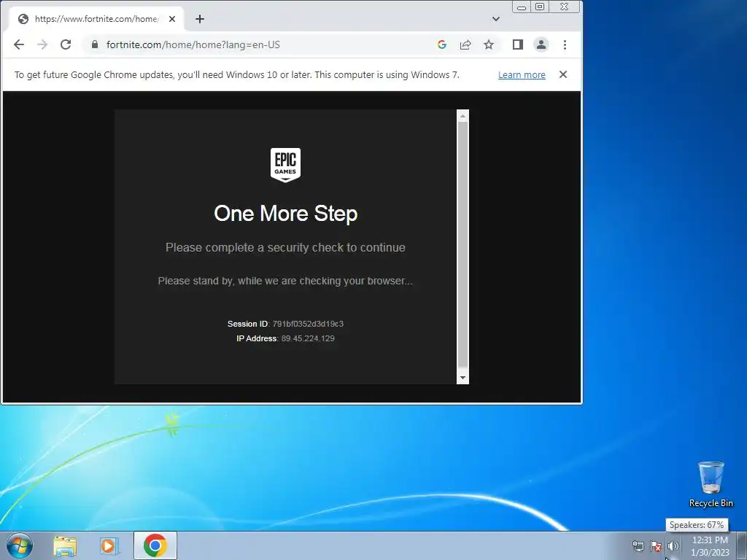Reload the fortnite.com page

click(66, 44)
